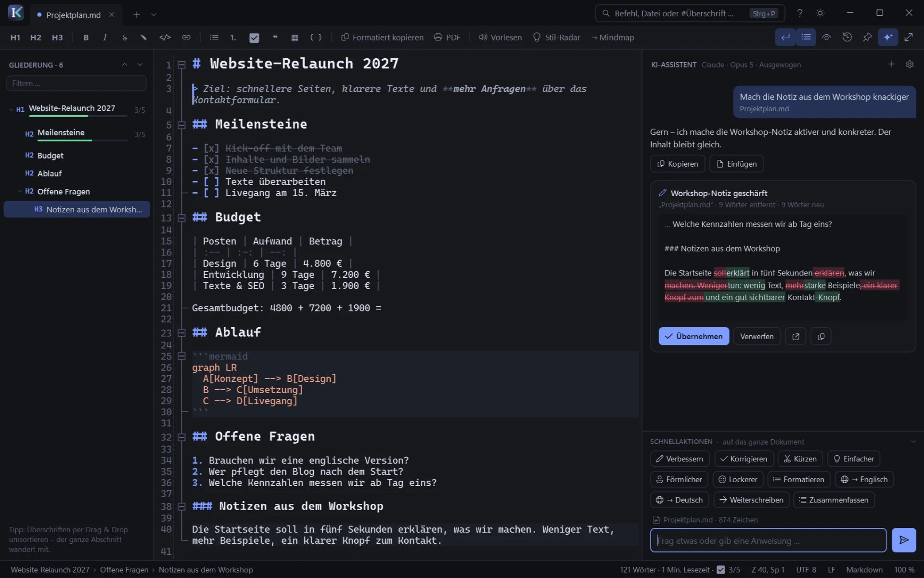Click the assistant prompt input field
This screenshot has width=924, height=578.
point(768,540)
